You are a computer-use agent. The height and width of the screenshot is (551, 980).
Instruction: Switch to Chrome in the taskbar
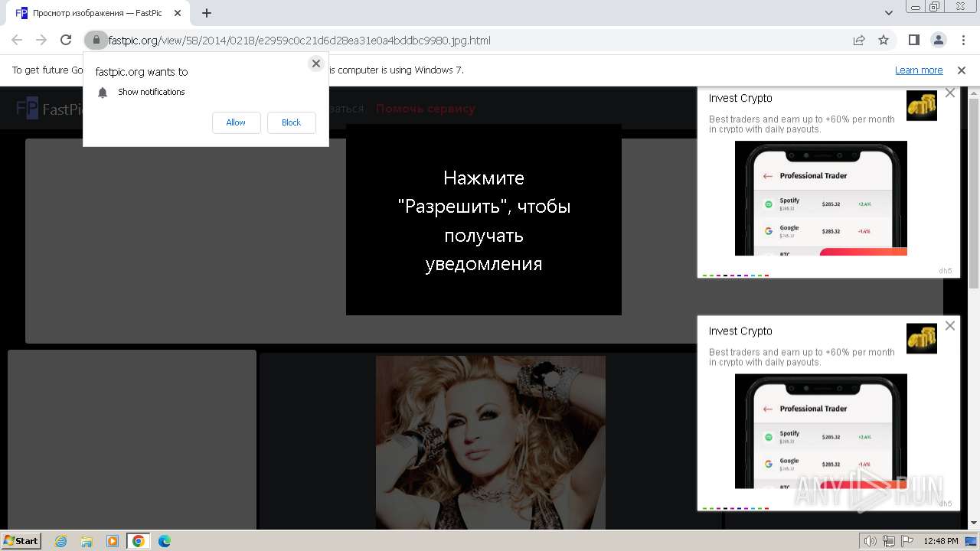click(138, 541)
